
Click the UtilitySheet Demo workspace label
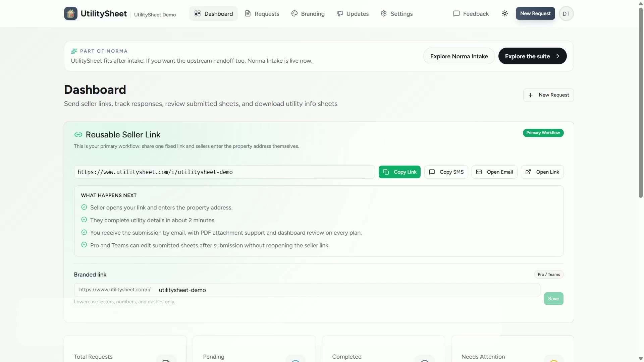click(155, 15)
